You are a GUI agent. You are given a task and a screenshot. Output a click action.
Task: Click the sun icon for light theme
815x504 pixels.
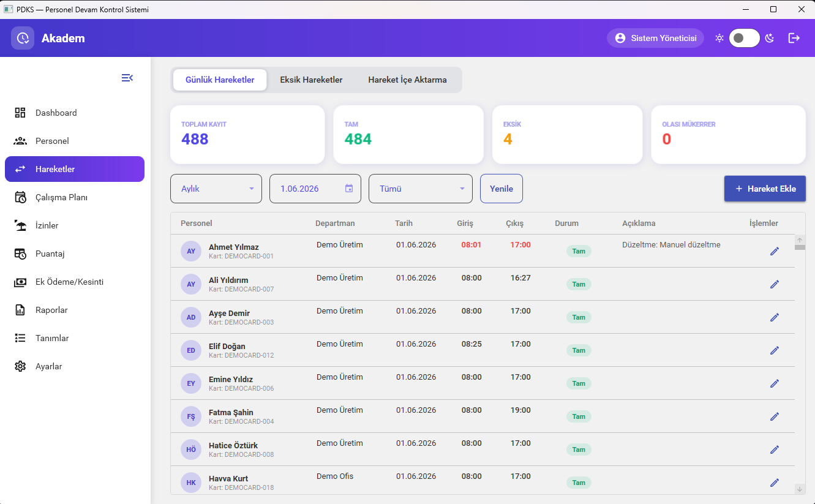pos(719,38)
